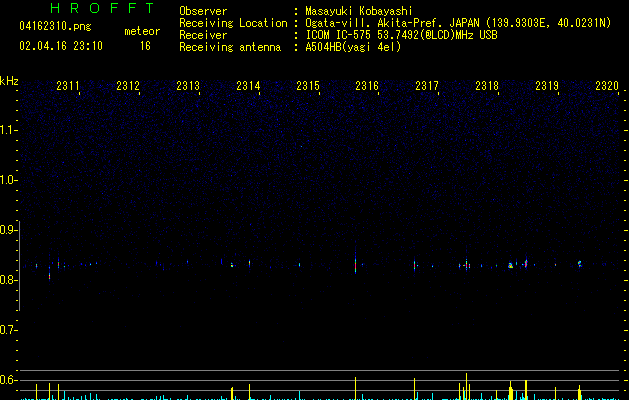This screenshot has height=400, width=629.
Task: Click the 0.9 frequency axis label
Action: [7, 230]
